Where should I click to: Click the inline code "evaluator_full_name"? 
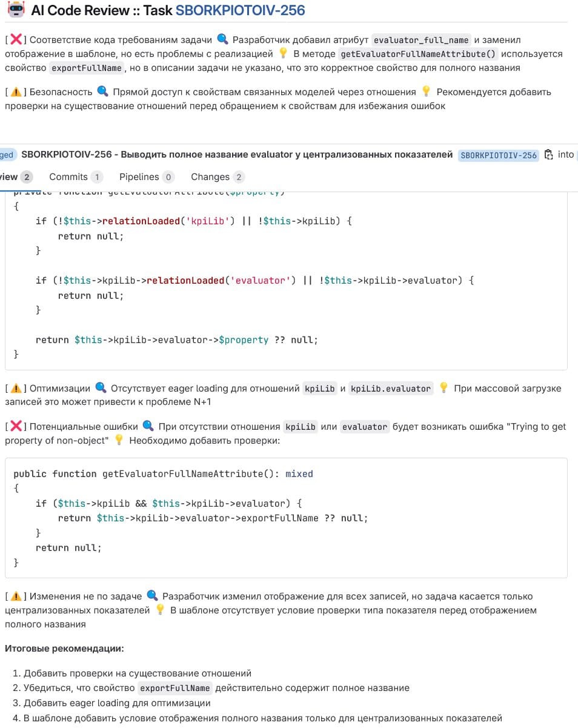(x=421, y=40)
